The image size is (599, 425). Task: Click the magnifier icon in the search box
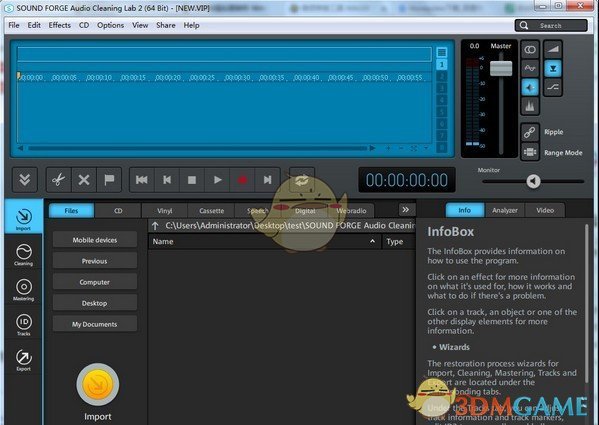coord(524,26)
